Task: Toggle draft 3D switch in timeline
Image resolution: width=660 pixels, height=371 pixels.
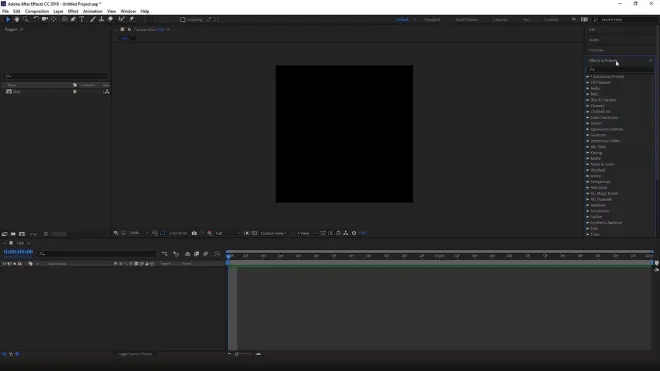Action: coord(176,254)
